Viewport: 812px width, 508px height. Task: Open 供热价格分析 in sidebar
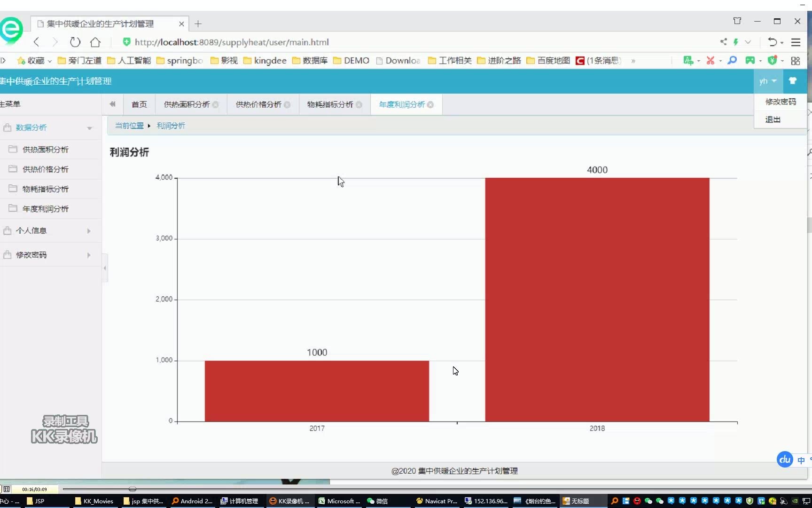coord(50,169)
